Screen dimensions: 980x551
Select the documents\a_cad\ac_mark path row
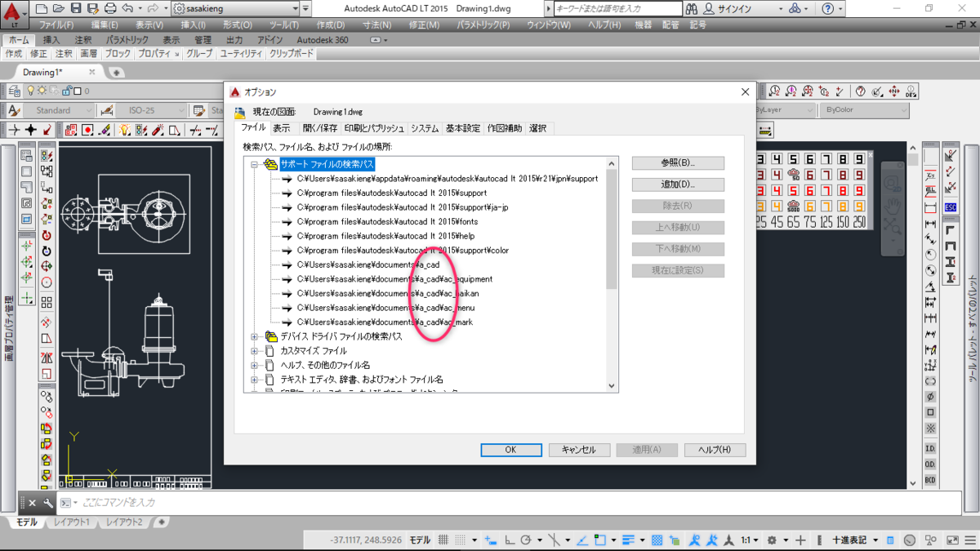pos(384,322)
